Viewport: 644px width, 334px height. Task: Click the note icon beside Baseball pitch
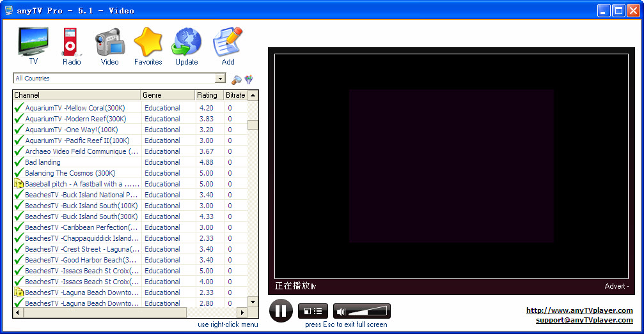coord(19,184)
